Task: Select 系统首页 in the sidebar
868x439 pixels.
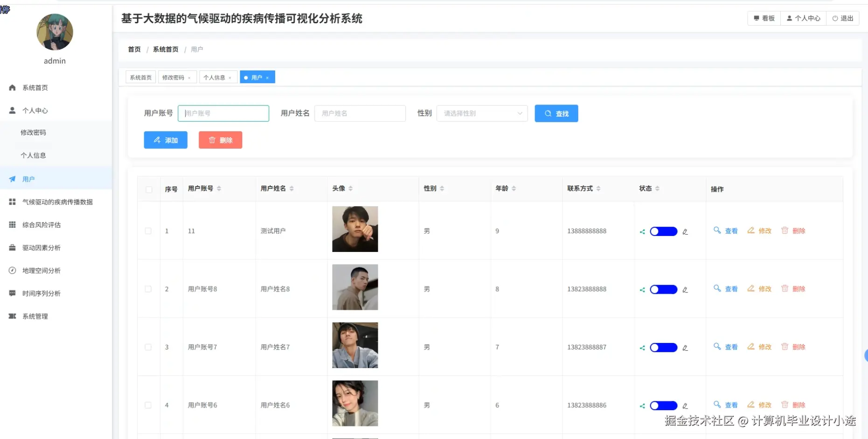Action: [x=35, y=87]
